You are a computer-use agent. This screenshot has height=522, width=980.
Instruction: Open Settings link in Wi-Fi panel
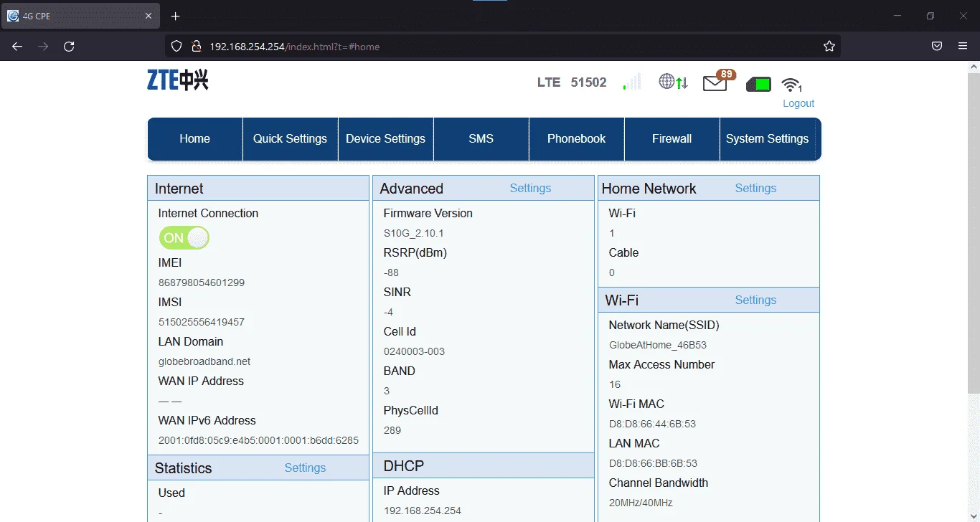[755, 300]
